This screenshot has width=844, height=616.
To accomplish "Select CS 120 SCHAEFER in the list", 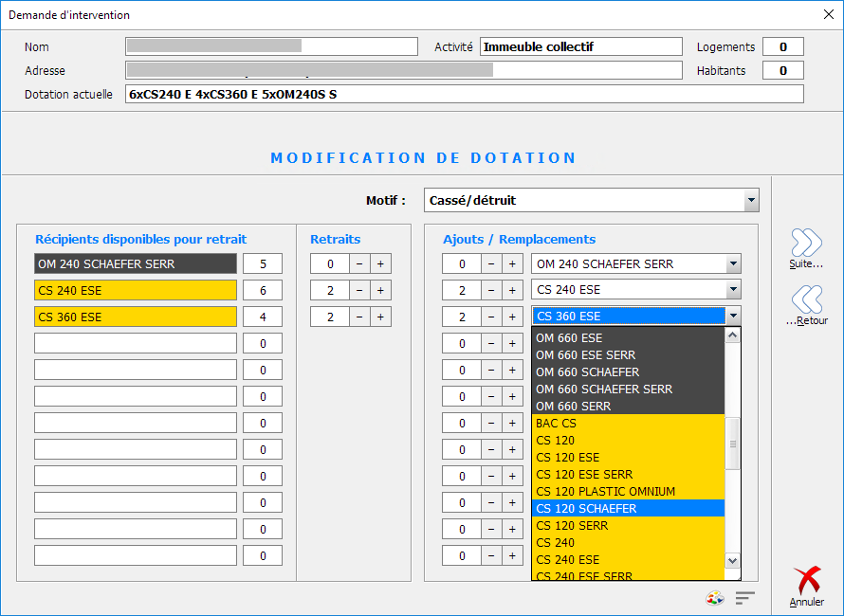I will [628, 509].
